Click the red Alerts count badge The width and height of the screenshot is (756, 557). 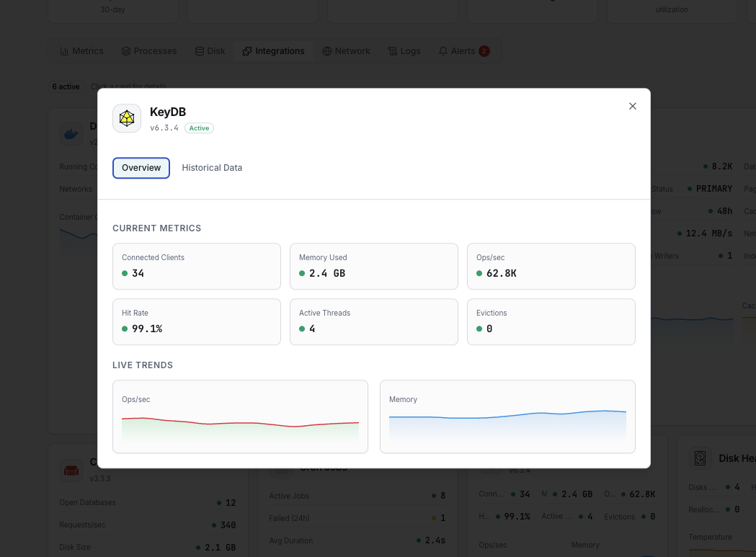[x=483, y=50]
